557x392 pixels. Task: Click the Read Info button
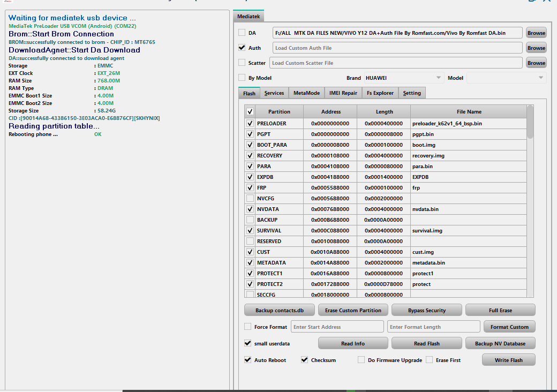(353, 343)
